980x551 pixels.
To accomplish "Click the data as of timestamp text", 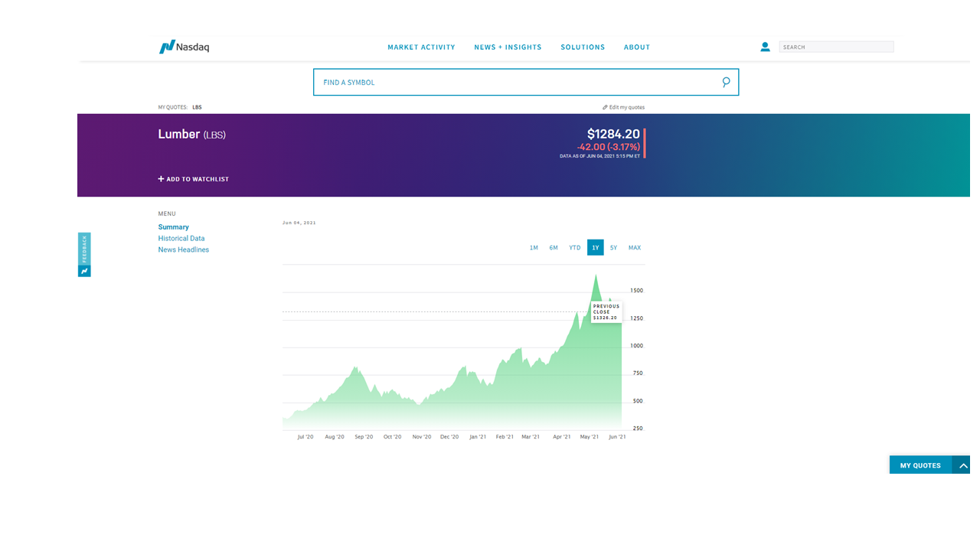I will tap(599, 156).
